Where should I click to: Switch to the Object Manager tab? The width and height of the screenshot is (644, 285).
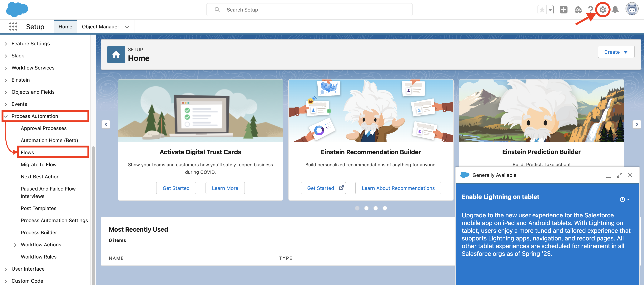[101, 27]
